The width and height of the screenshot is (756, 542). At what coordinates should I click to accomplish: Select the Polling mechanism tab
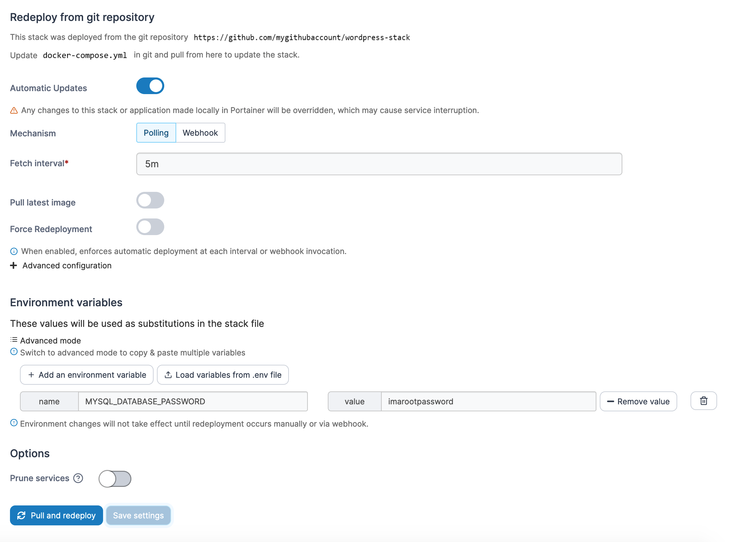point(156,133)
